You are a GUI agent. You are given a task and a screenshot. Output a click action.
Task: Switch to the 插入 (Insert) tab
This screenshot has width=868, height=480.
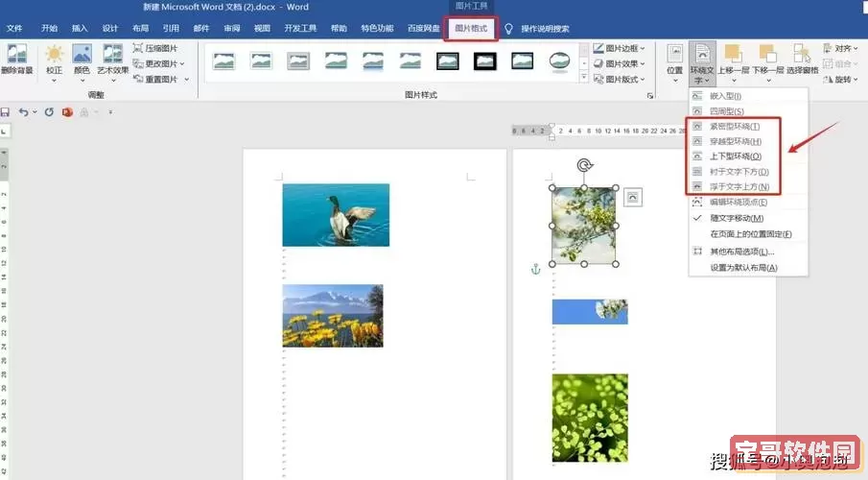point(80,28)
